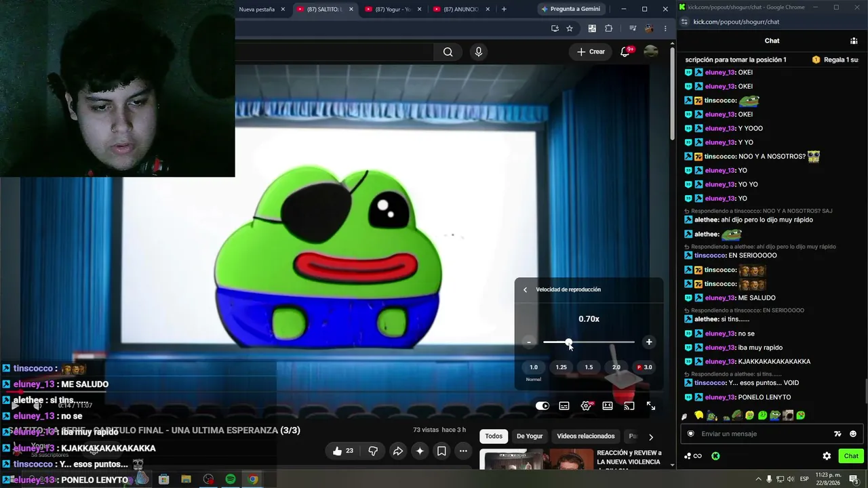This screenshot has height=488, width=868.
Task: Open the YouTube account avatar menu
Action: pyautogui.click(x=651, y=52)
